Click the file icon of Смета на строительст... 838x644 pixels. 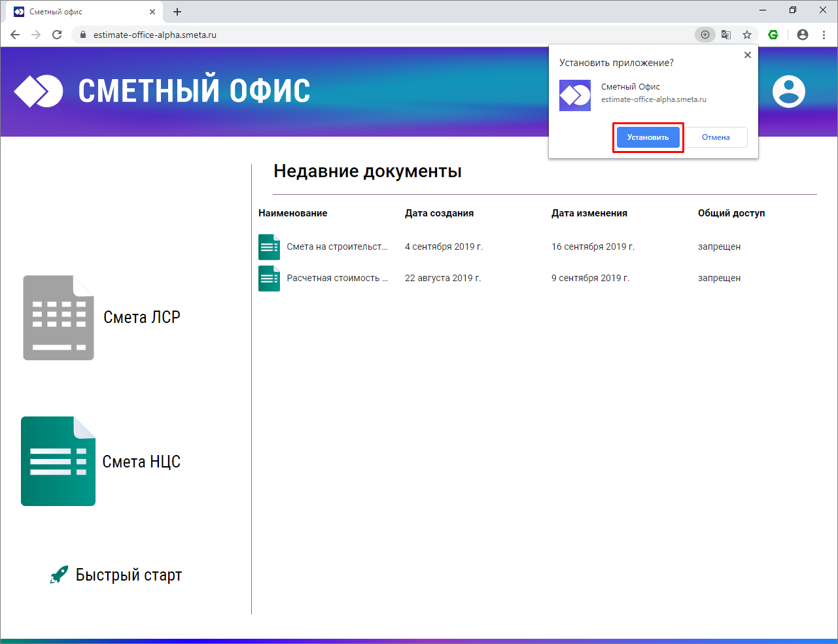(x=269, y=247)
